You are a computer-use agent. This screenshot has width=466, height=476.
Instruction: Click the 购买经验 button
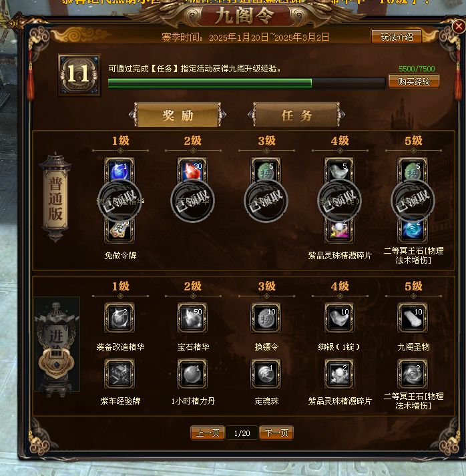pyautogui.click(x=414, y=81)
